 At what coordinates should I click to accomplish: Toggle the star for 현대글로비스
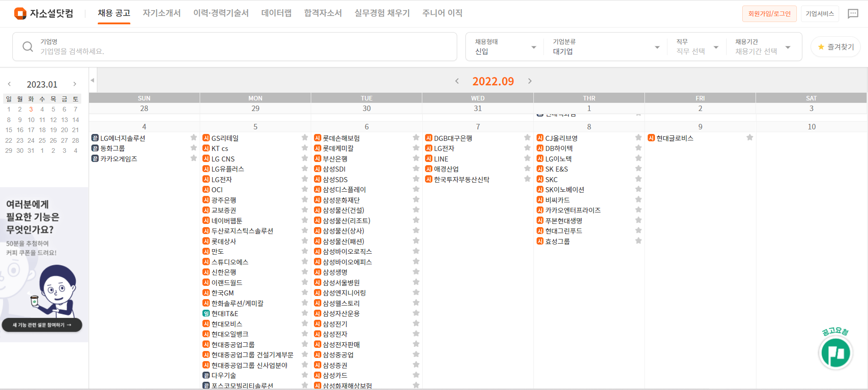pos(750,137)
